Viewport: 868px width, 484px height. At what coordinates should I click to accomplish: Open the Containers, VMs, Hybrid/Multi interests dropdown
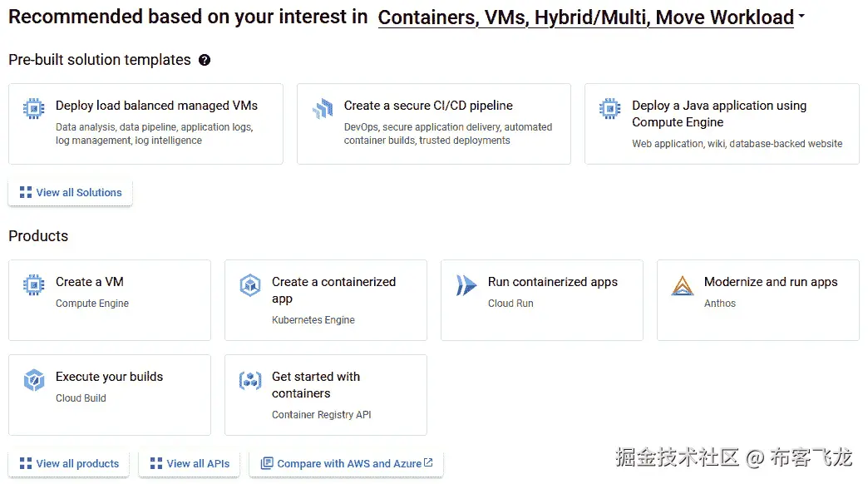point(586,17)
